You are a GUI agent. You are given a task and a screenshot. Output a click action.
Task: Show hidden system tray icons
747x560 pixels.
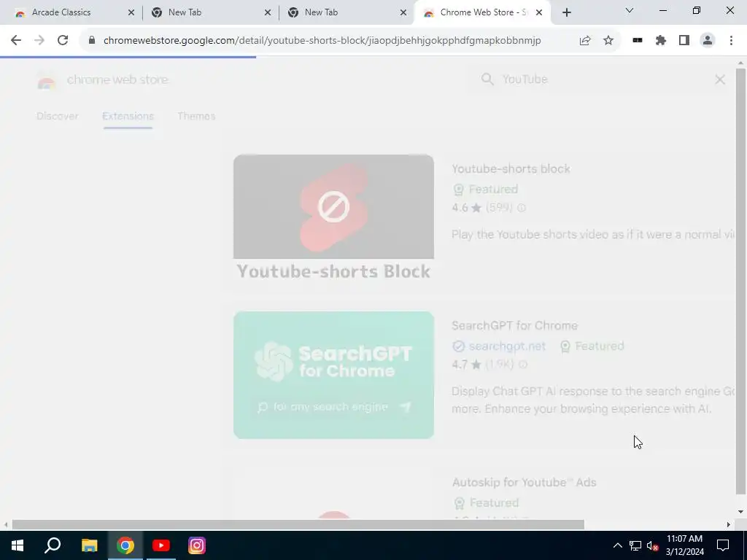617,545
